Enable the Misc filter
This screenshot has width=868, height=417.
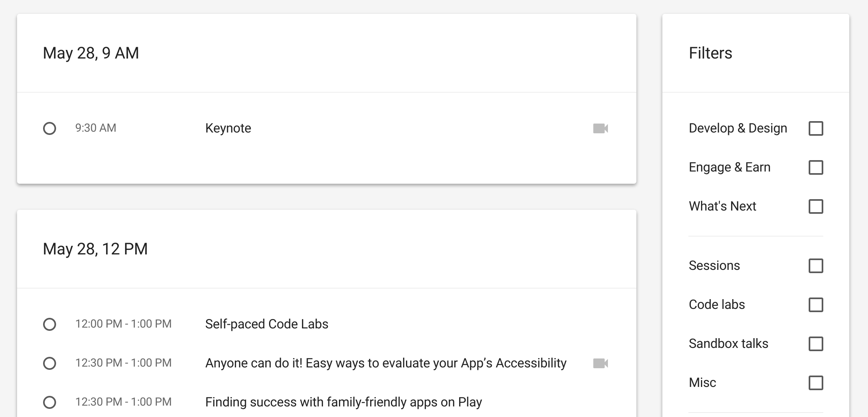816,383
